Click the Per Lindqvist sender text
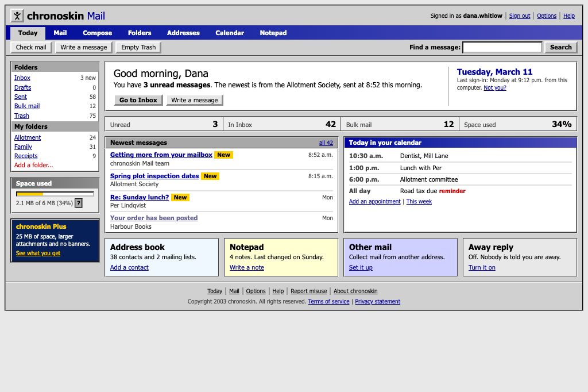Screen dimensions: 588x392 tap(128, 206)
